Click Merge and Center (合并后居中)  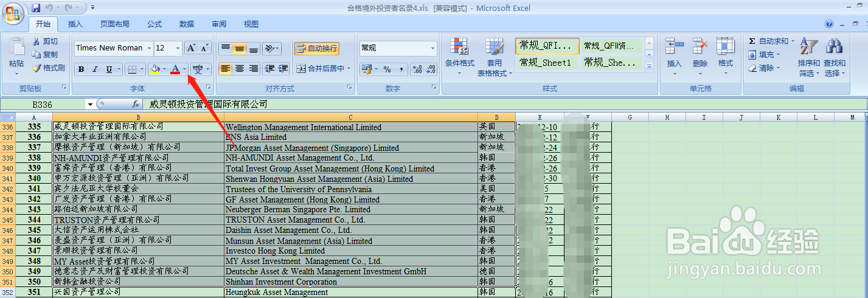pyautogui.click(x=321, y=69)
